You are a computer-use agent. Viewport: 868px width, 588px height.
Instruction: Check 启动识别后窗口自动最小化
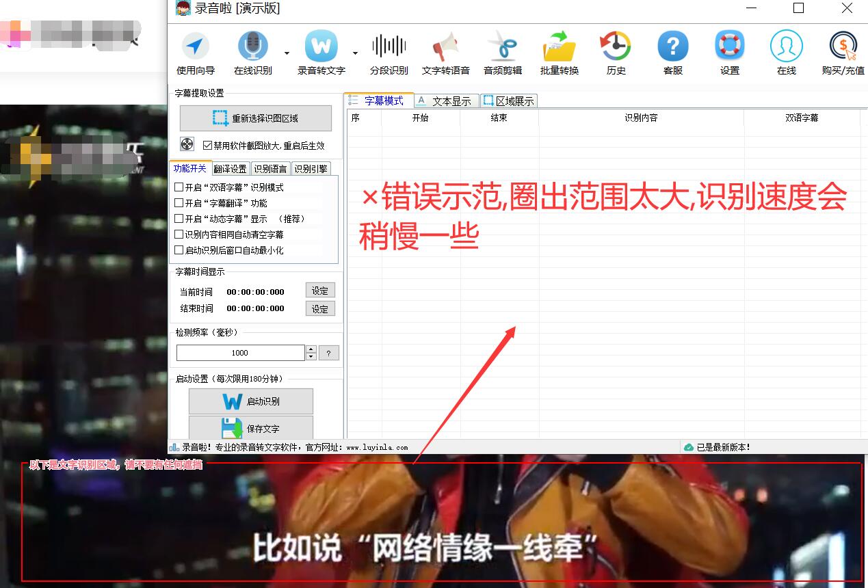click(x=179, y=250)
